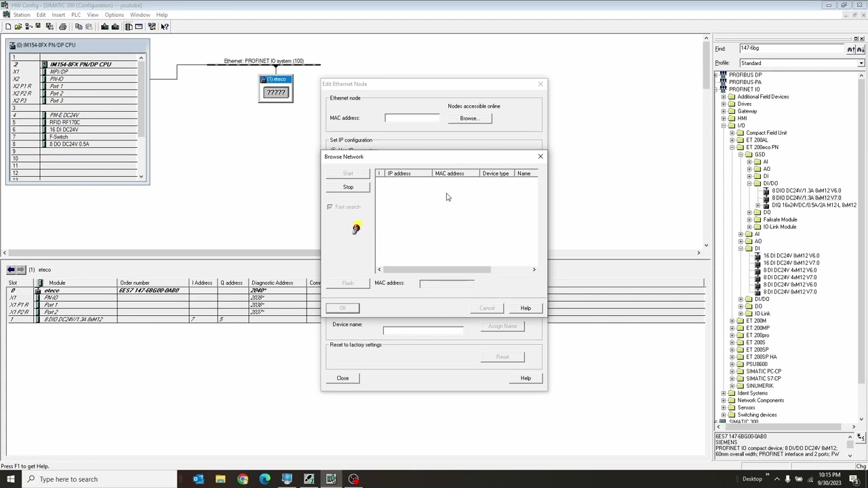Expand the HMI folder
Viewport: 868px width, 488px height.
(x=724, y=119)
